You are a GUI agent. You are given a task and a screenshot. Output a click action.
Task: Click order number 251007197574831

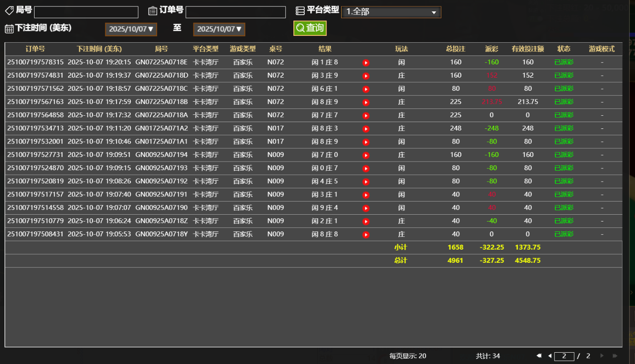[35, 76]
